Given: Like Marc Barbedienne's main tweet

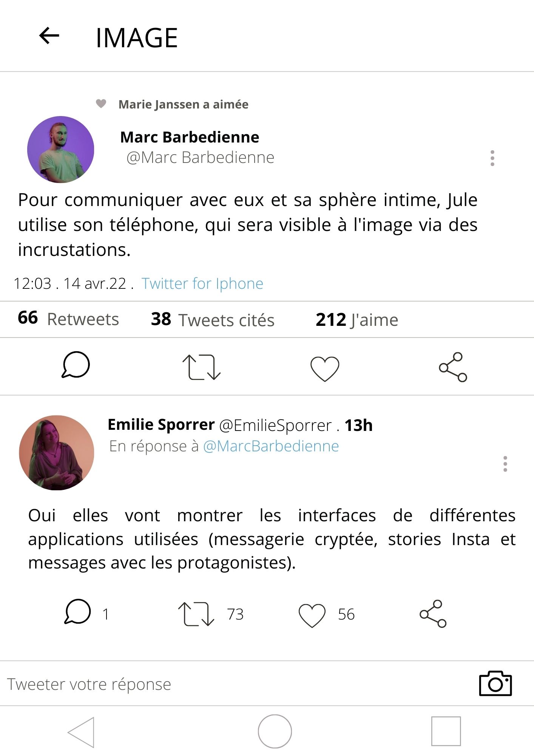Looking at the screenshot, I should pos(325,369).
